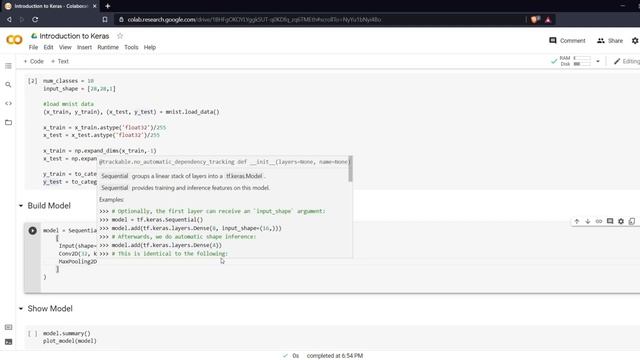Open the table of contents sidebar
The height and width of the screenshot is (360, 640).
(8, 66)
